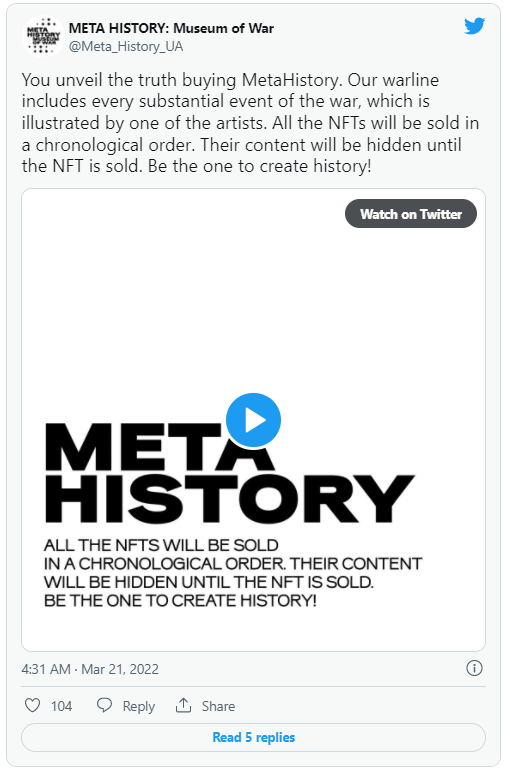Image resolution: width=507 pixels, height=772 pixels.
Task: Click the Watch on Twitter button
Action: pyautogui.click(x=411, y=214)
